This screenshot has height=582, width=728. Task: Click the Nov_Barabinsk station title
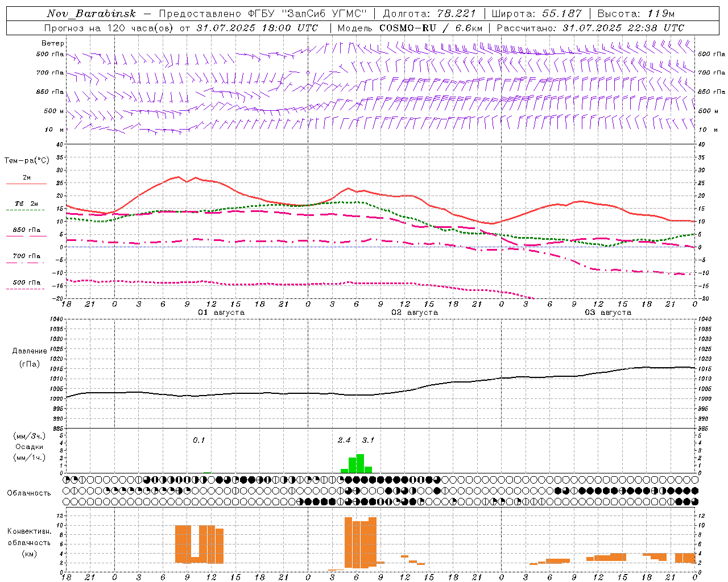91,14
